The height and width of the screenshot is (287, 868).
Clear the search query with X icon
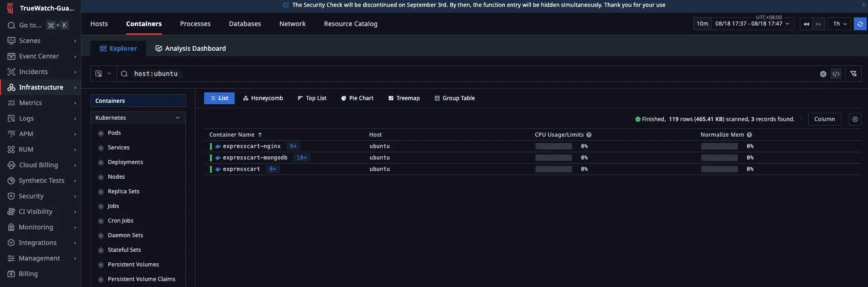[x=823, y=74]
